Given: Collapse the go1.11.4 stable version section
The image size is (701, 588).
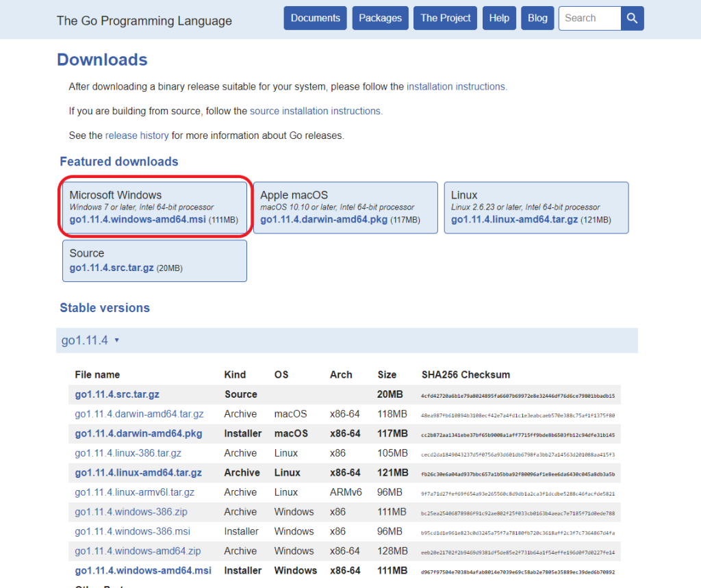Looking at the screenshot, I should pyautogui.click(x=90, y=340).
